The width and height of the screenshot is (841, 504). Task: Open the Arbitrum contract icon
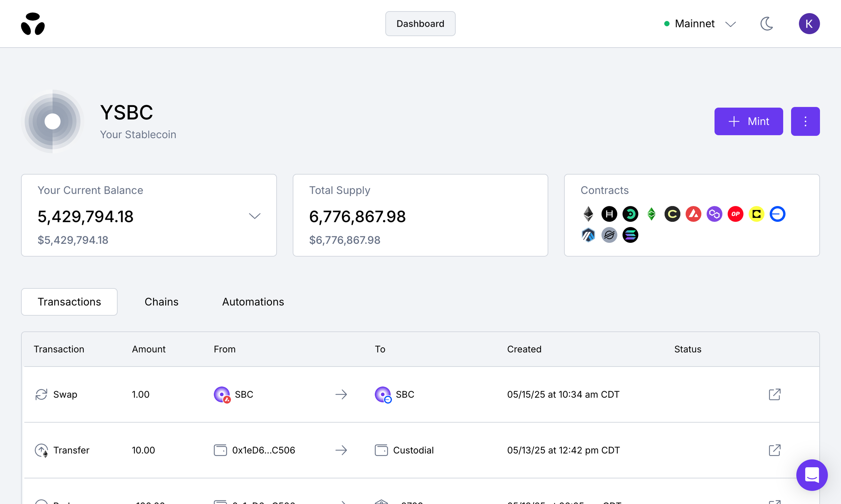588,235
